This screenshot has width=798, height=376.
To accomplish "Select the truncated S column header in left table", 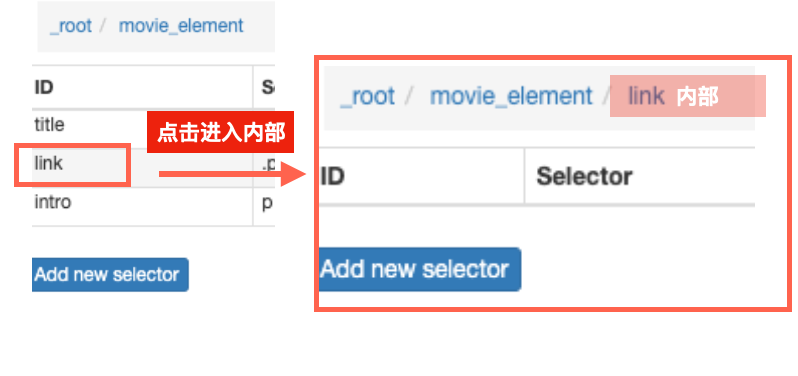I will (268, 88).
